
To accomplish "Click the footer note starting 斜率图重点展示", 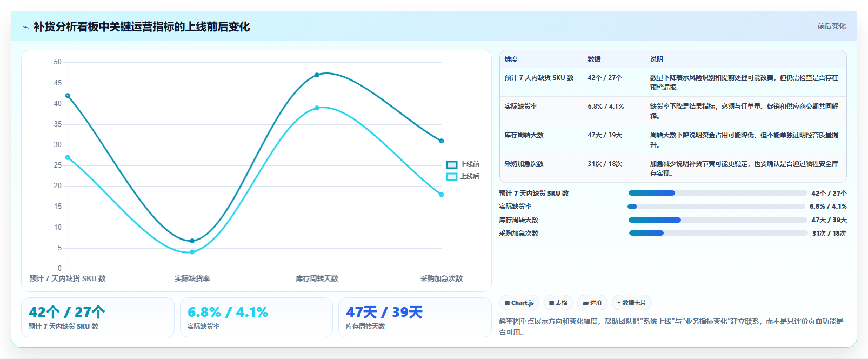I will pyautogui.click(x=671, y=327).
